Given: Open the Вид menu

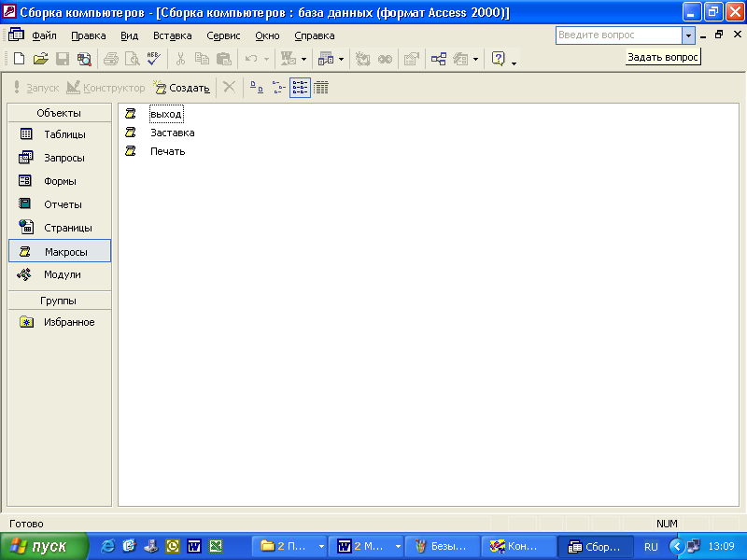Looking at the screenshot, I should 129,35.
